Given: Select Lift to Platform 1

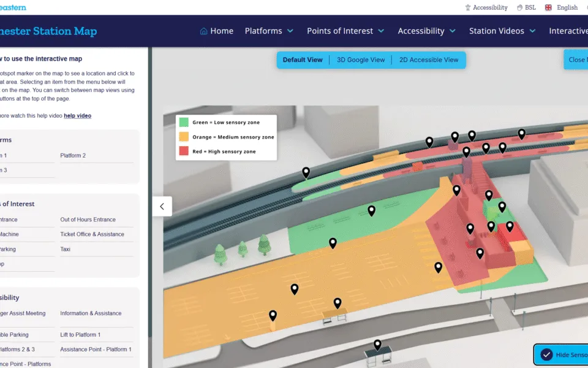Looking at the screenshot, I should 80,335.
